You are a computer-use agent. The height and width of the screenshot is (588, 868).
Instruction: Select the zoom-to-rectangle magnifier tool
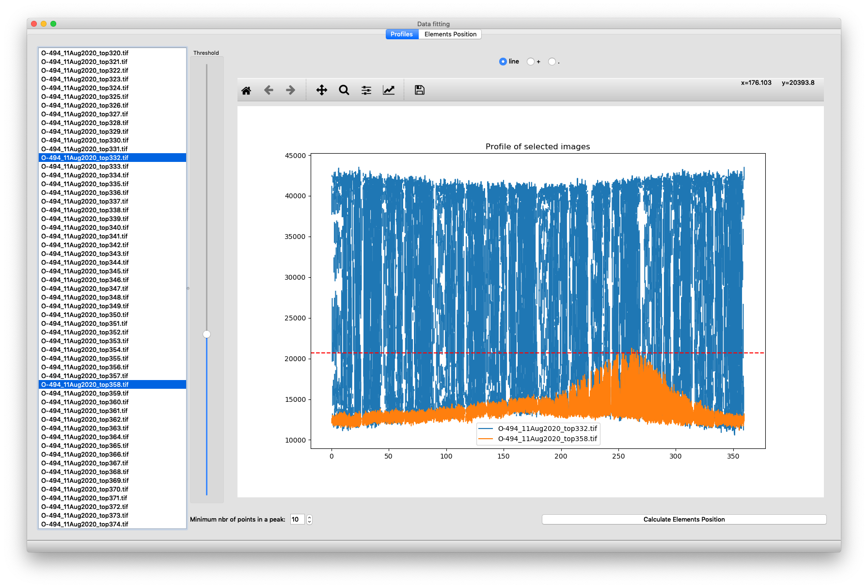(x=344, y=90)
